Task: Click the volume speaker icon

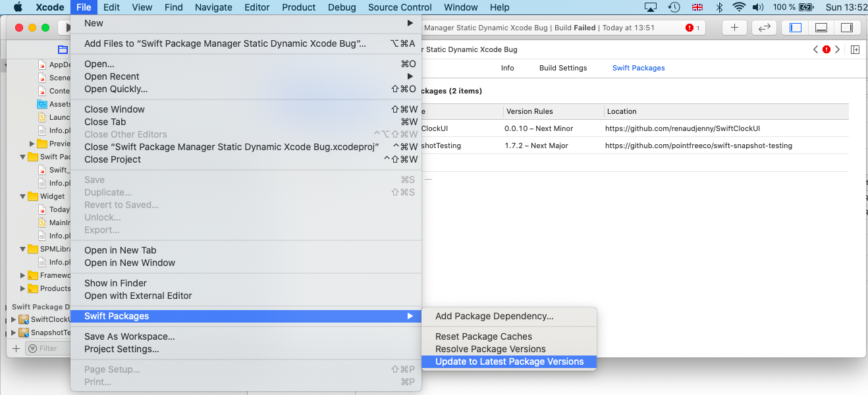Action: pos(757,7)
